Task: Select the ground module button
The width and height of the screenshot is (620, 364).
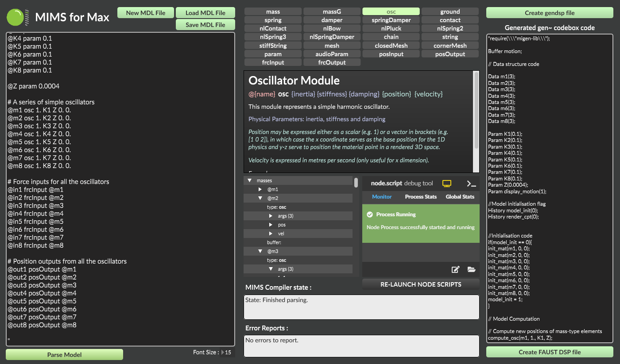Action: tap(450, 11)
